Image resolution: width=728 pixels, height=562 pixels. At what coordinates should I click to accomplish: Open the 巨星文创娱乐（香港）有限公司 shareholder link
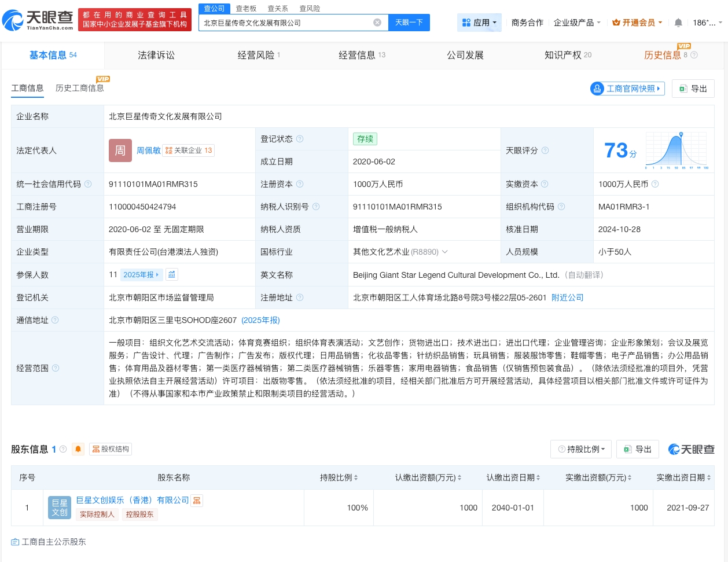[133, 500]
